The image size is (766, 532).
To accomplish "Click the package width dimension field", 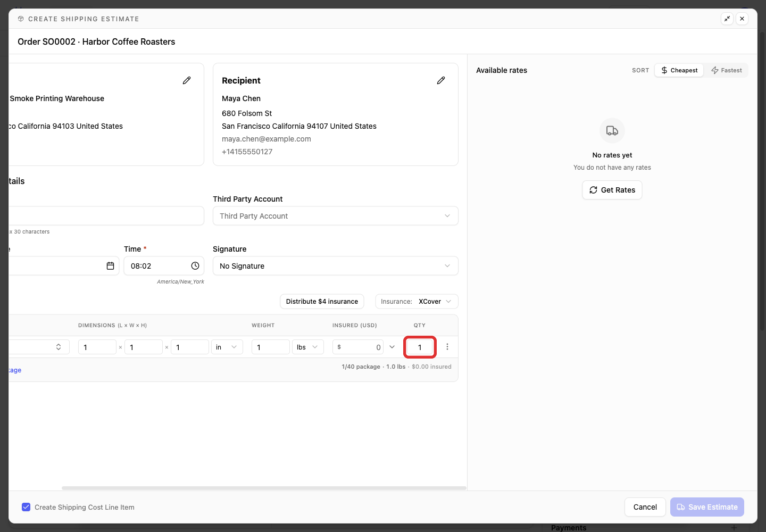I will [144, 347].
